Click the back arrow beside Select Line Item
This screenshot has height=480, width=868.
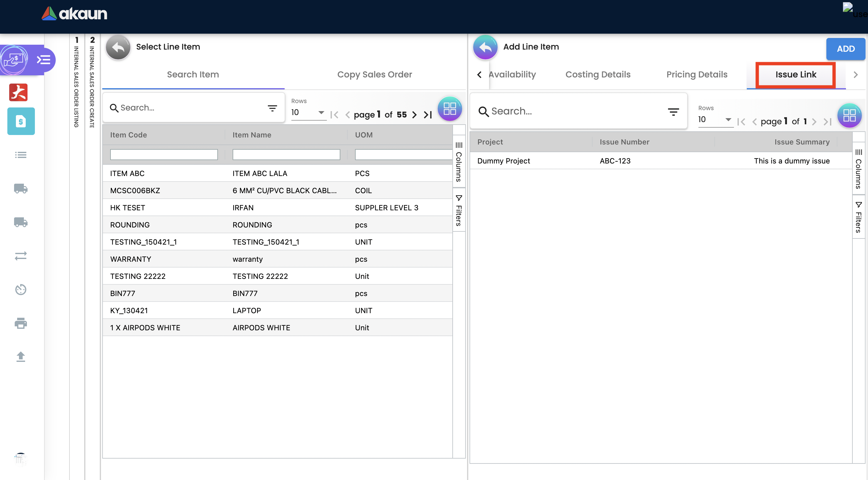(118, 47)
